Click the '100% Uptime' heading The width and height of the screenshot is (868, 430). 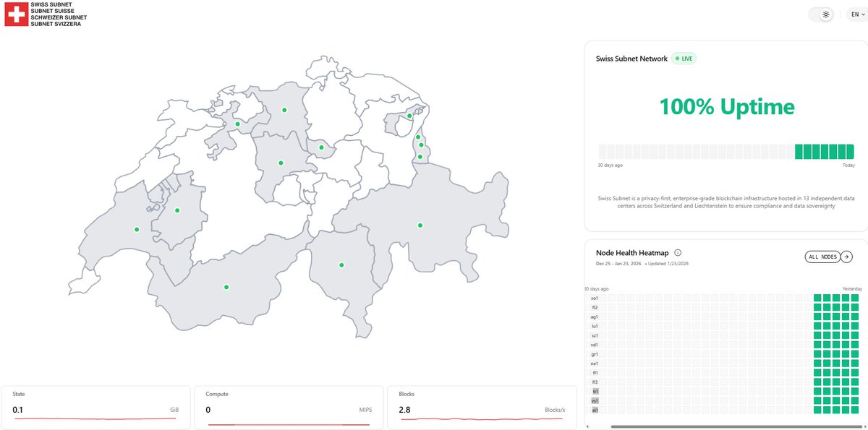pos(726,108)
